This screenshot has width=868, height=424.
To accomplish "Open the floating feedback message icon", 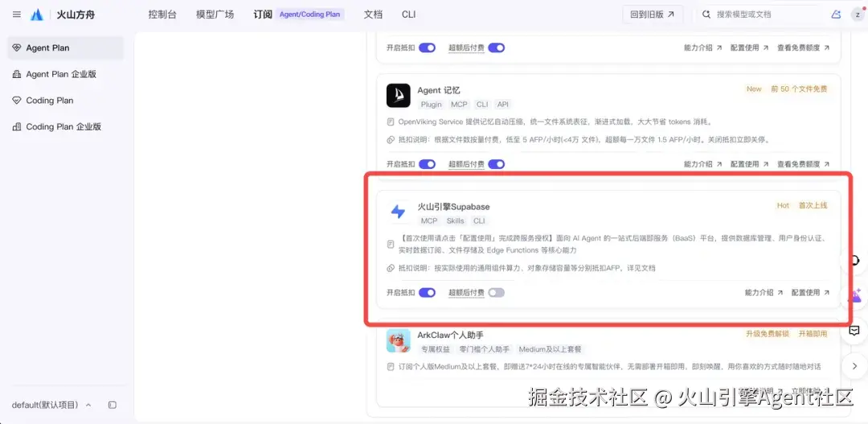I will tap(854, 331).
